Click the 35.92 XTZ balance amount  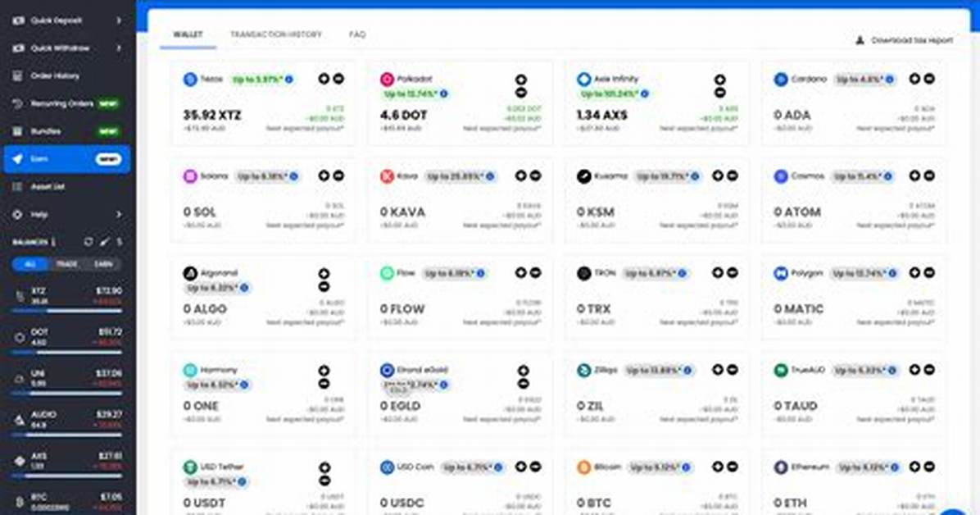(x=212, y=115)
